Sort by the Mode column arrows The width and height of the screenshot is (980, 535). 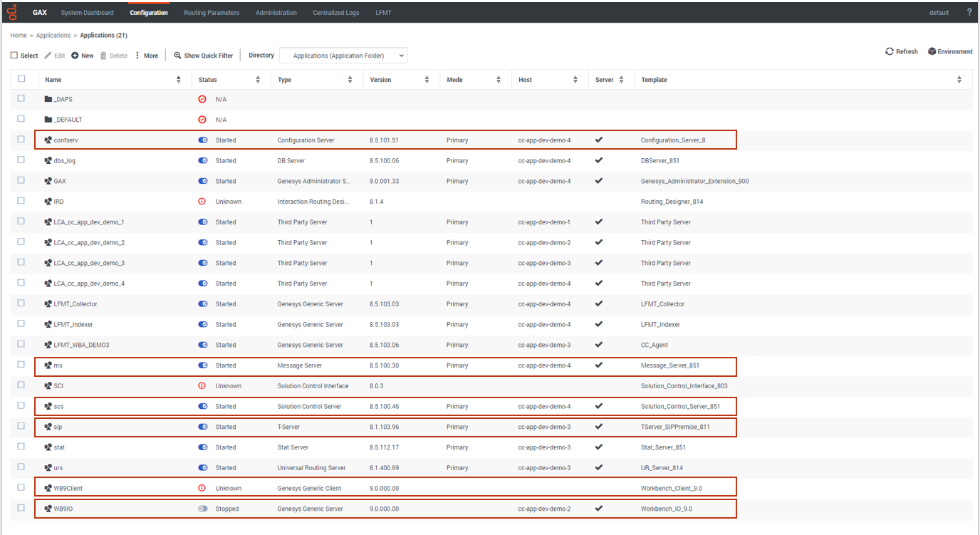point(498,80)
